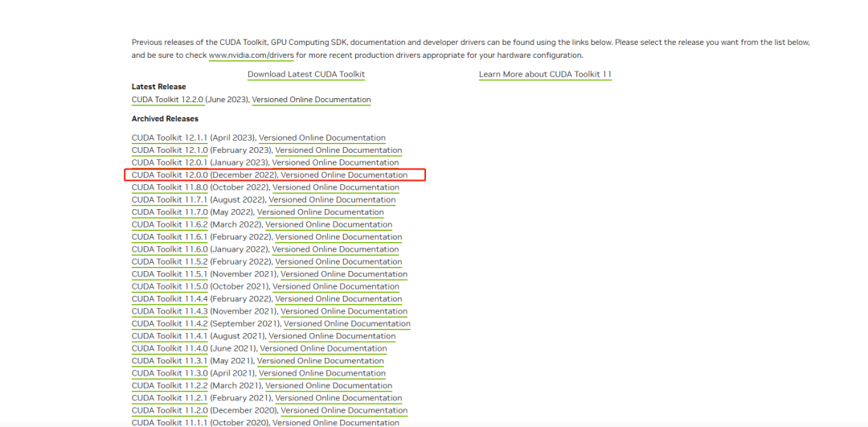Open the CUDA Toolkit 11.8.0 link
Image resolution: width=868 pixels, height=427 pixels.
pos(170,187)
